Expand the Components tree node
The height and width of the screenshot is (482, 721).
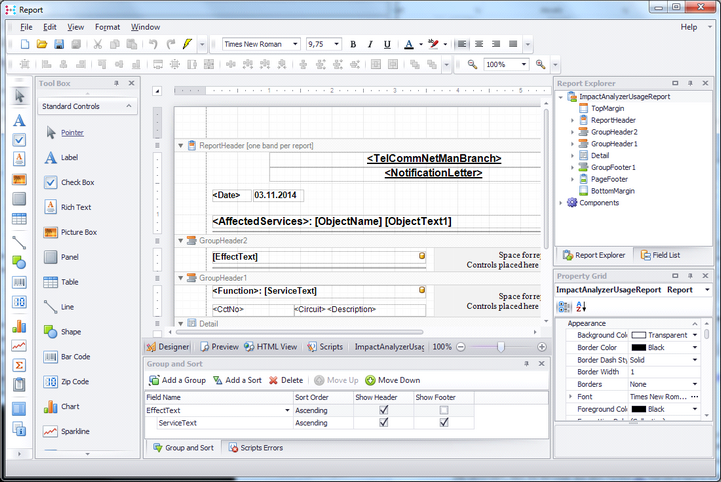561,203
